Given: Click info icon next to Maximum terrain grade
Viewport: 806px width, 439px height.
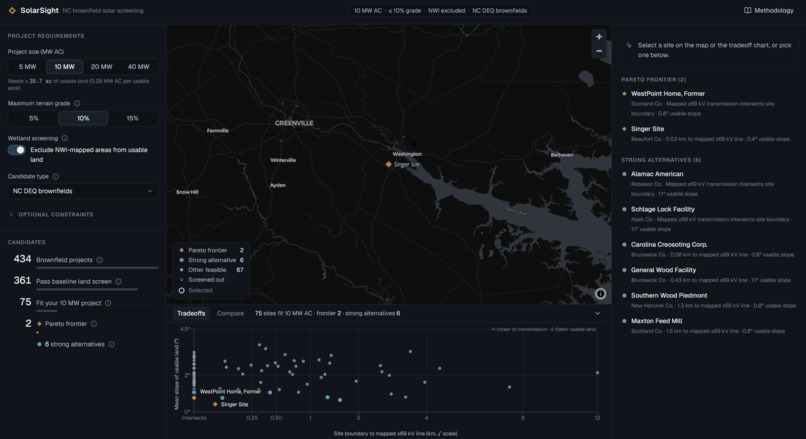Looking at the screenshot, I should coord(77,103).
